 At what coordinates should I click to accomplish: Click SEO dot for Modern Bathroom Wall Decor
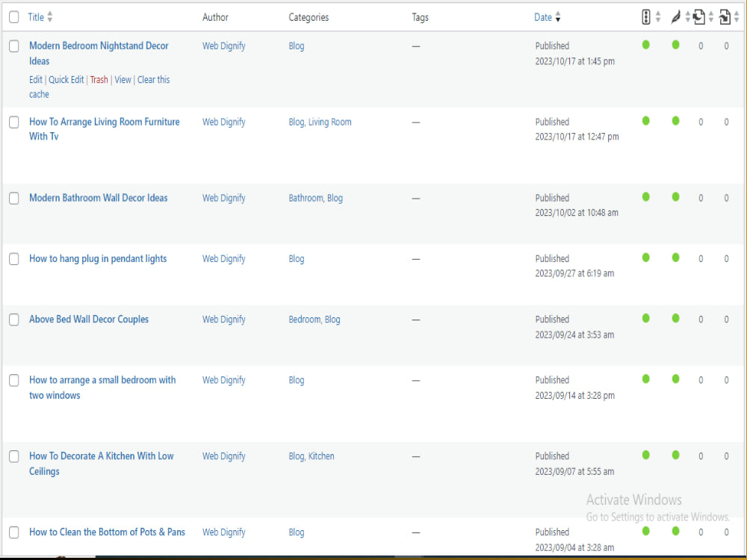(645, 196)
